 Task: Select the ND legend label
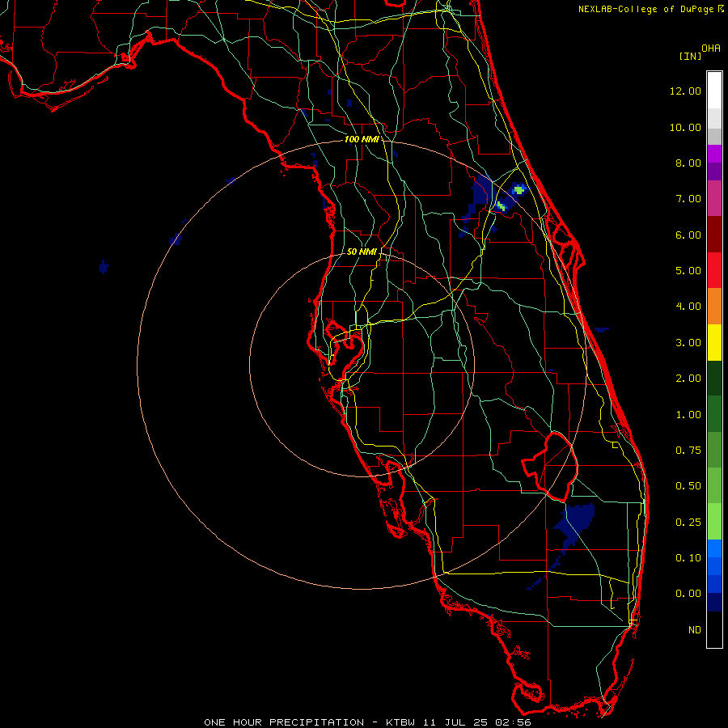(695, 630)
